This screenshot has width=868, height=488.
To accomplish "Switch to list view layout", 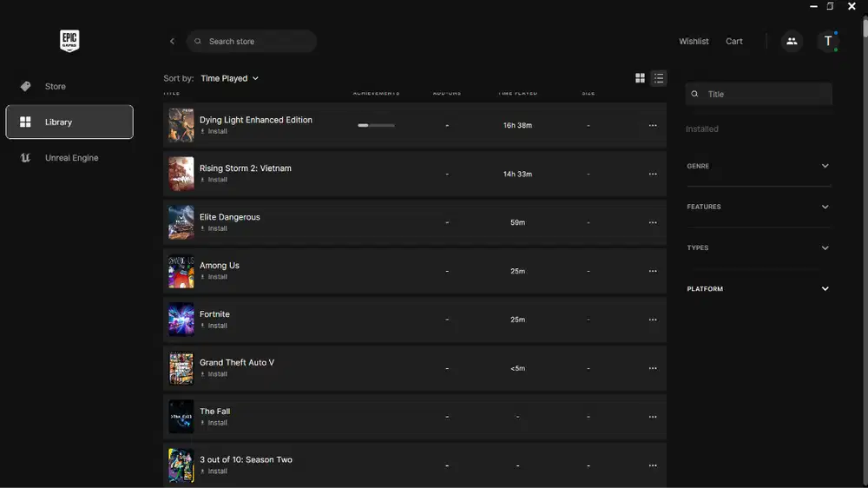I will coord(659,78).
